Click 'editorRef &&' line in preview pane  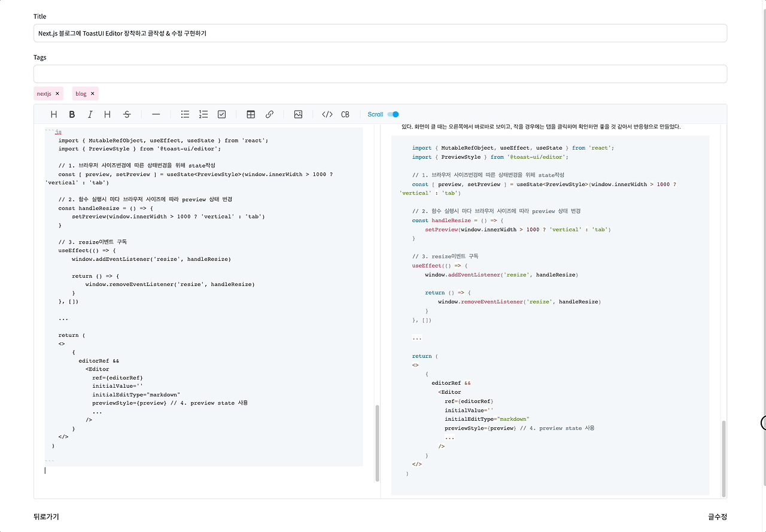452,383
